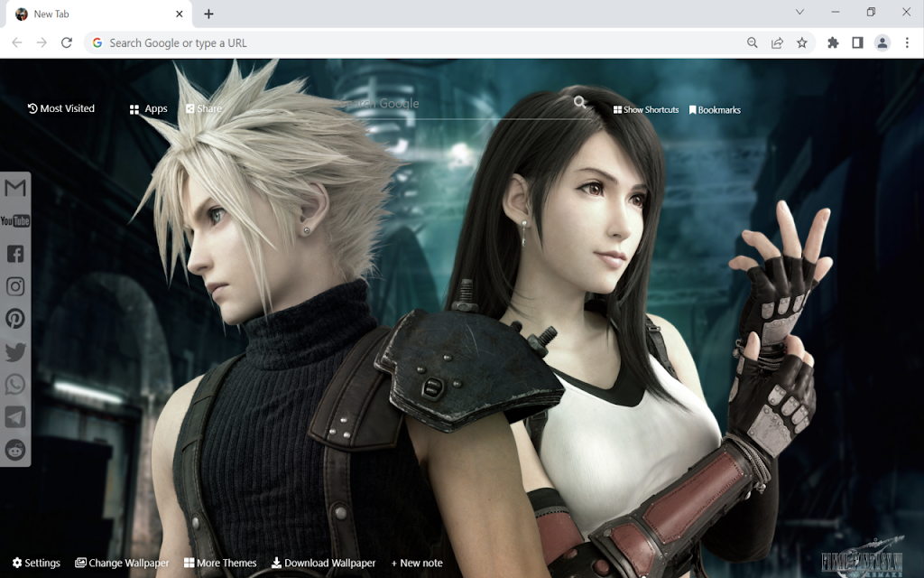Open the Apps menu
The image size is (924, 578).
click(149, 109)
